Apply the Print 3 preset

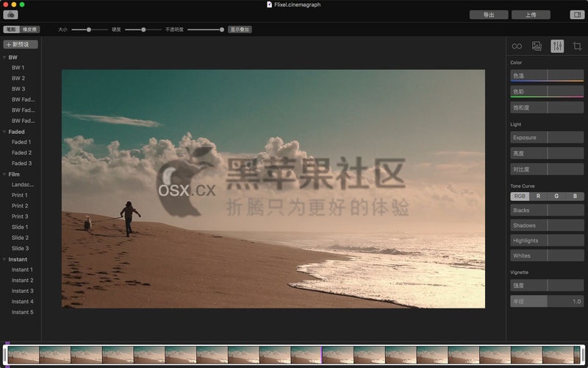click(20, 216)
